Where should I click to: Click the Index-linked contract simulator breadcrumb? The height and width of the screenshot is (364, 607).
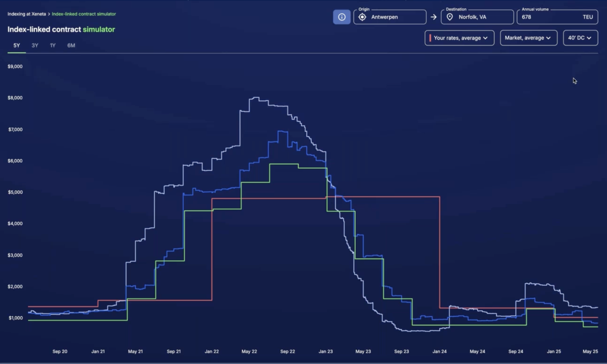click(x=84, y=14)
